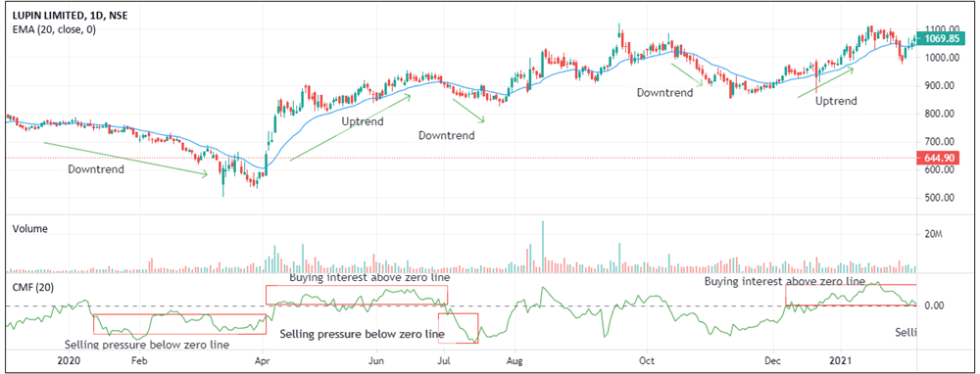Click the Oct label on the time axis
This screenshot has width=980, height=374.
pyautogui.click(x=648, y=360)
